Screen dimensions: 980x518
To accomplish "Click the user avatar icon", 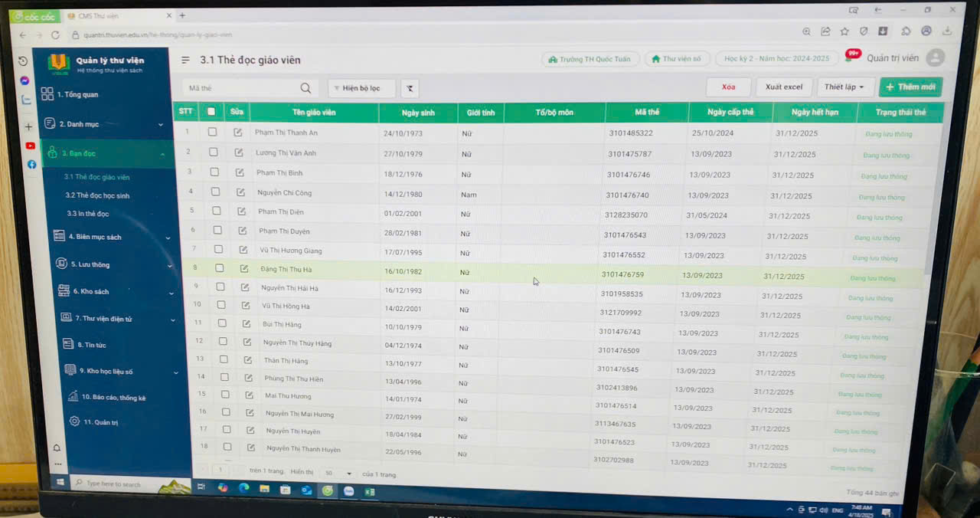I will (935, 58).
